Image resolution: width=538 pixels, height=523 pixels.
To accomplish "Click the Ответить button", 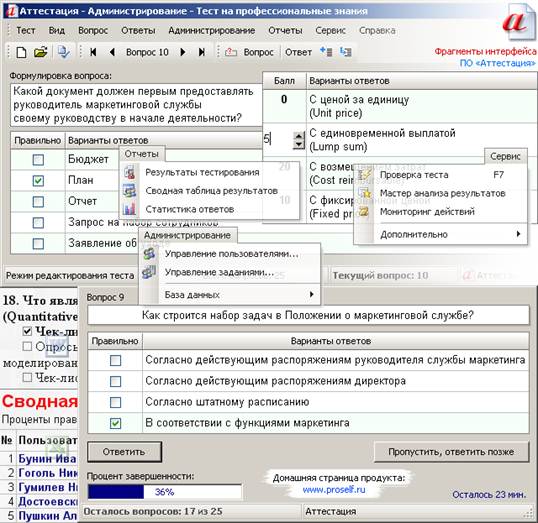I will click(124, 452).
